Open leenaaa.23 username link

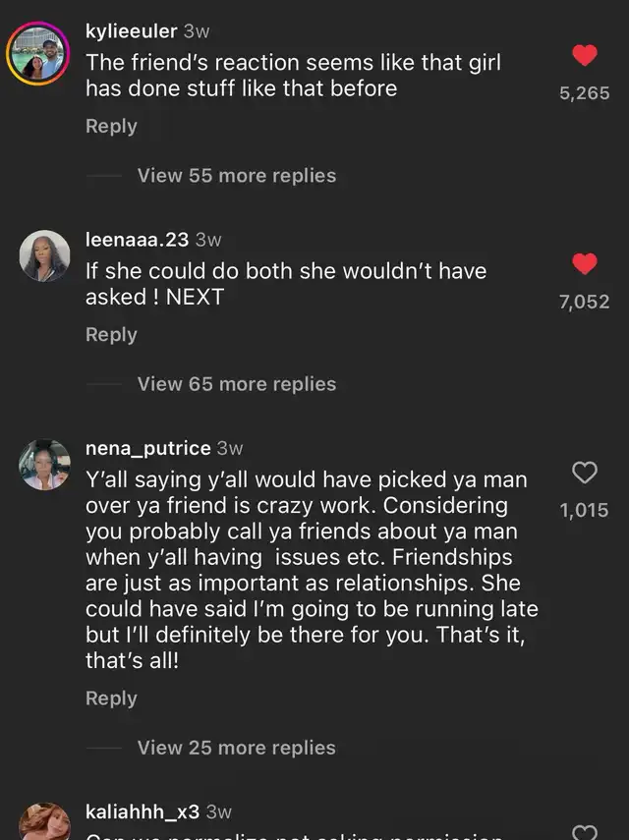point(137,240)
